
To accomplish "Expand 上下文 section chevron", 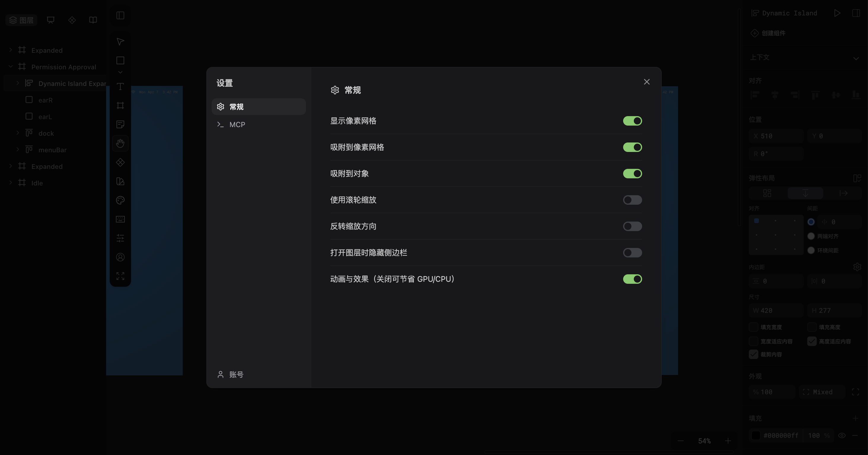I will [x=856, y=58].
